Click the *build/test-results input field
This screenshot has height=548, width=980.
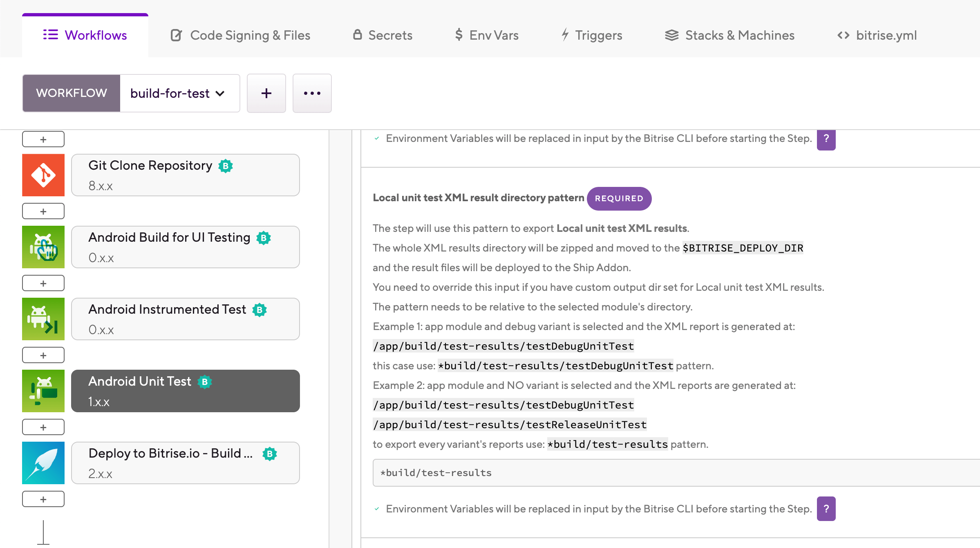[x=676, y=473]
